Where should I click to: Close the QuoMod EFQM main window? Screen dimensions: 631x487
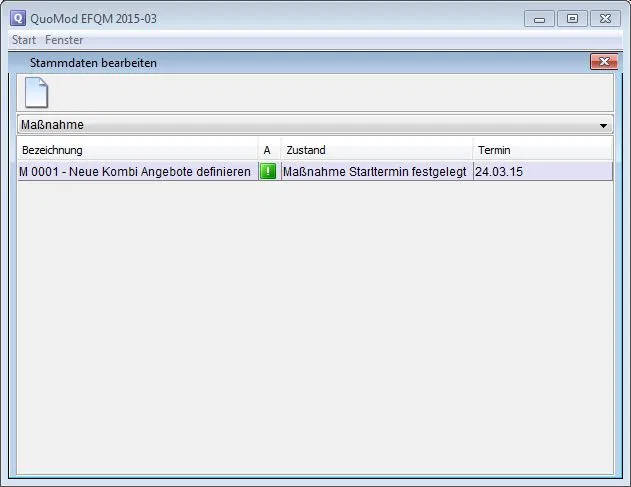[x=605, y=18]
